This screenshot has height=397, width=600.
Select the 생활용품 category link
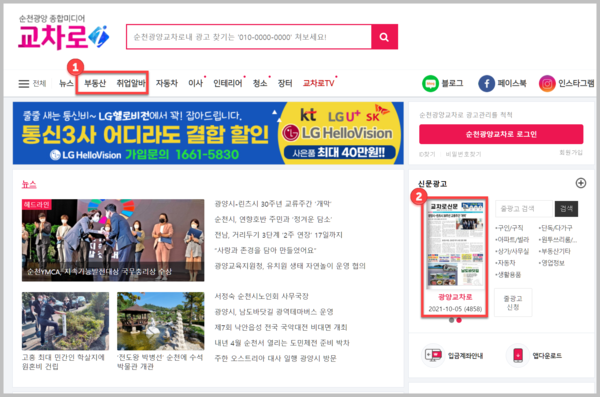click(x=508, y=274)
